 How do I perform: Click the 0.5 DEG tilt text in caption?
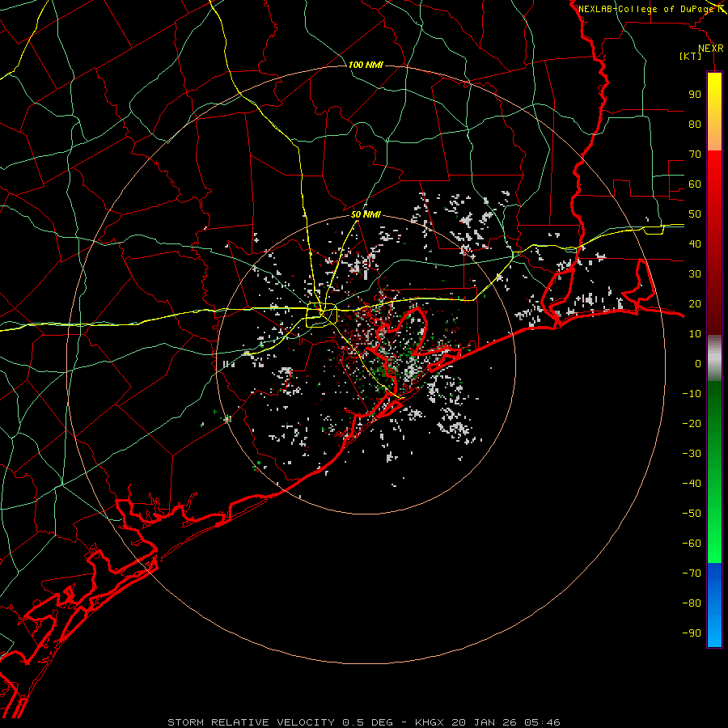tap(368, 722)
